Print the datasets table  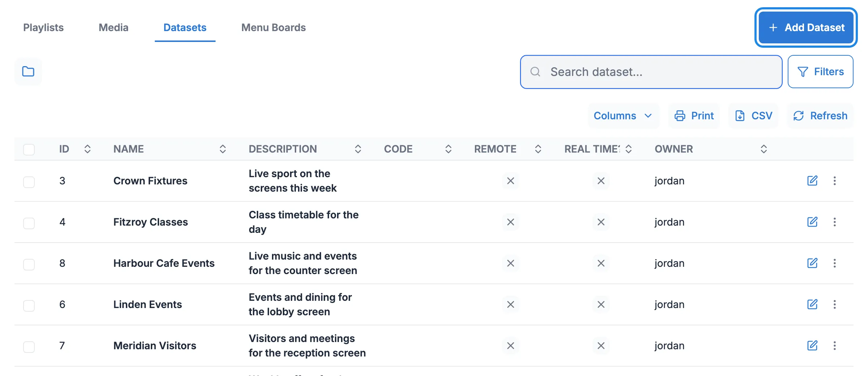point(694,116)
